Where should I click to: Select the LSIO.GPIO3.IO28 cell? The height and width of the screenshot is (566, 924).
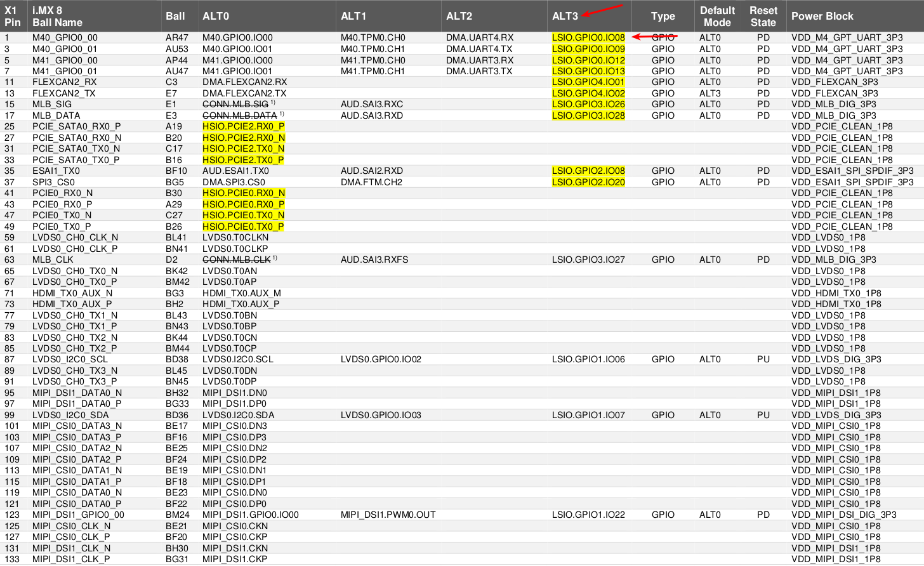point(588,115)
